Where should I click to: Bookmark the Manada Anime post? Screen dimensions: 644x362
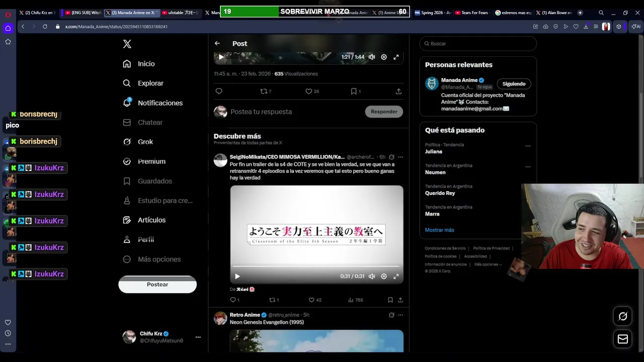(356, 91)
